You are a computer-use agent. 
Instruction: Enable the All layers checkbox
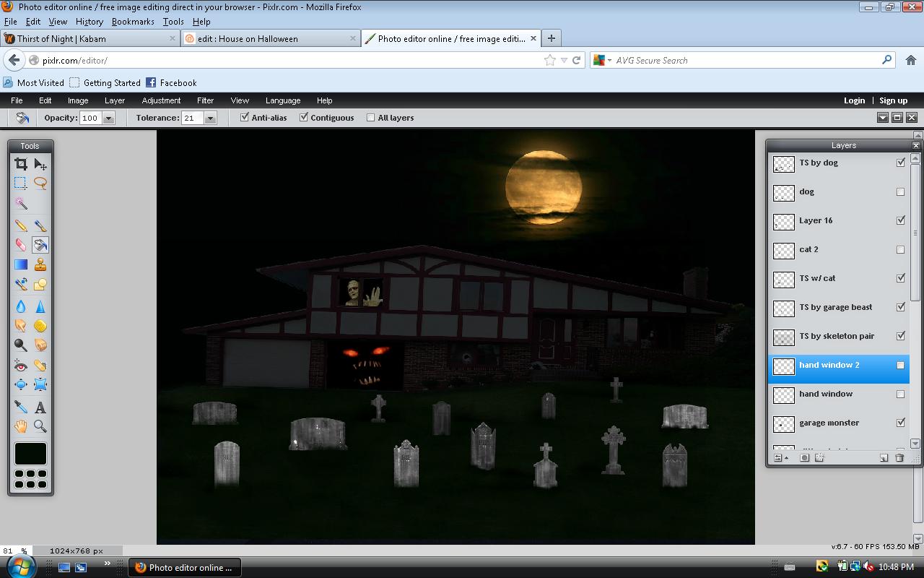click(371, 117)
